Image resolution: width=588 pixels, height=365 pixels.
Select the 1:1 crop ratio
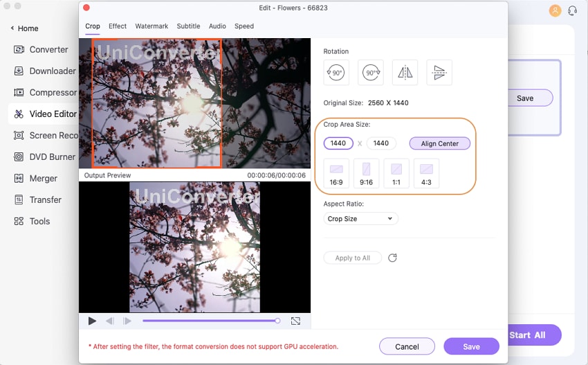tap(396, 173)
